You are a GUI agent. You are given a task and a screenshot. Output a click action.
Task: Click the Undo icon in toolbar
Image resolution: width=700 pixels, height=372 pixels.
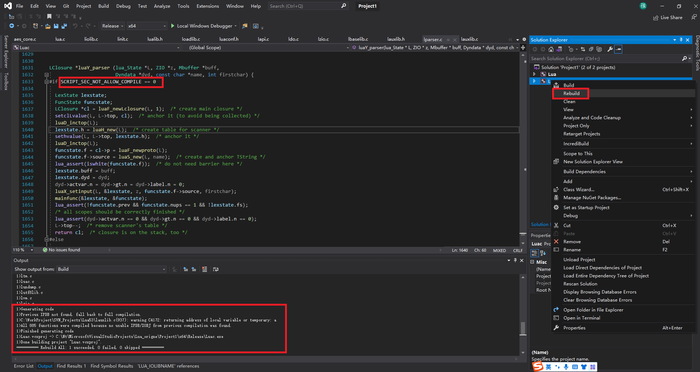75,26
